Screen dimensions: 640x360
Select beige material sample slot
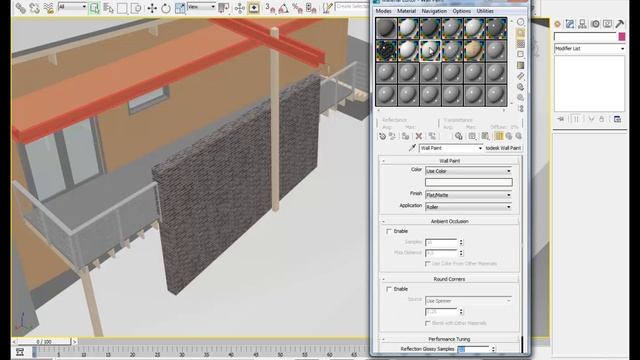pos(474,50)
